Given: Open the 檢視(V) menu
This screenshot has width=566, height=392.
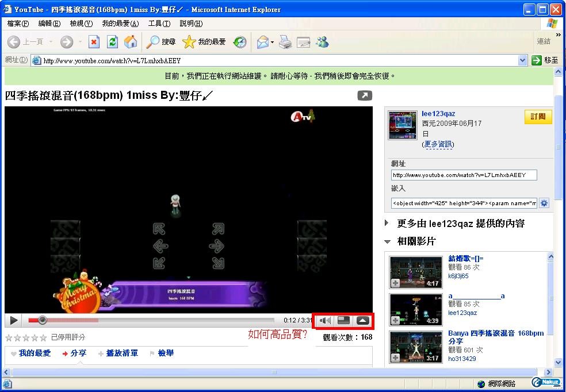Looking at the screenshot, I should pyautogui.click(x=81, y=24).
